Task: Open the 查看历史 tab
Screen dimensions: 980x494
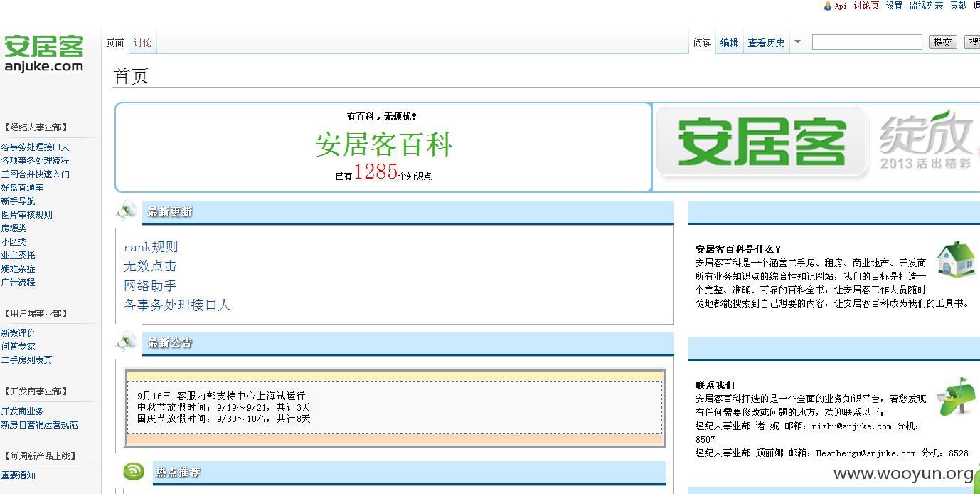Action: click(x=766, y=43)
